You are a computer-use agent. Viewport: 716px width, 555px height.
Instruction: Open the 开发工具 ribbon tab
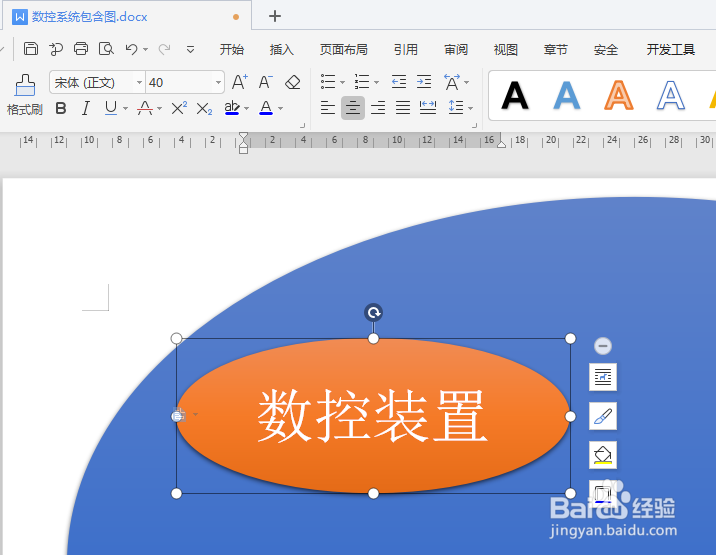[x=671, y=49]
